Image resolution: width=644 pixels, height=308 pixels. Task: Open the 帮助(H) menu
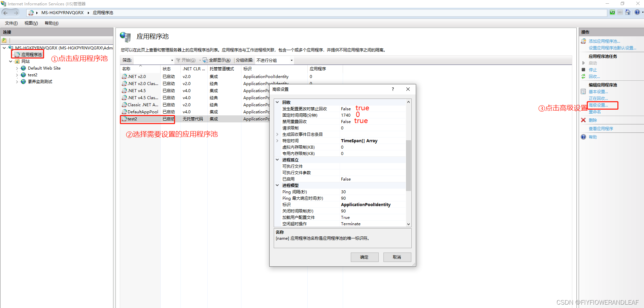pos(52,23)
